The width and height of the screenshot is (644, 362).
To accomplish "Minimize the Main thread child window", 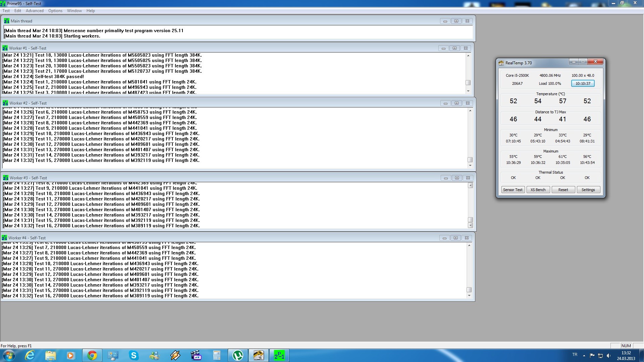I will [x=445, y=21].
